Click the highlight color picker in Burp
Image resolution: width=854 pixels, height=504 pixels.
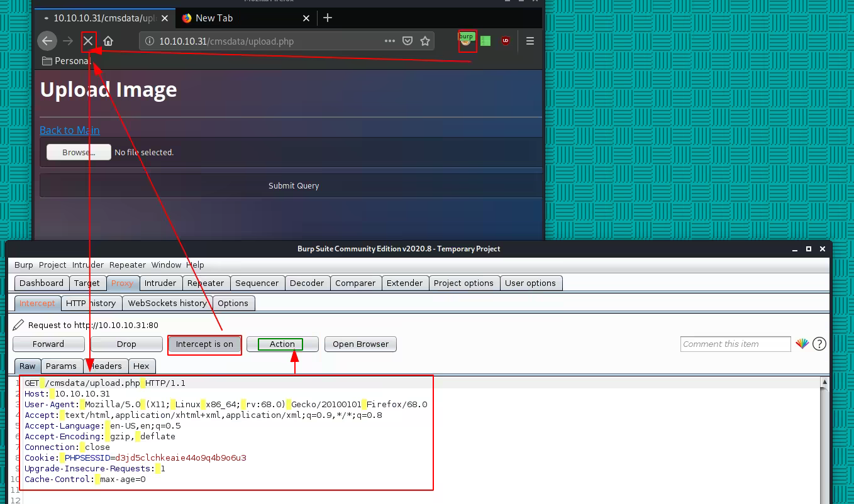[802, 344]
